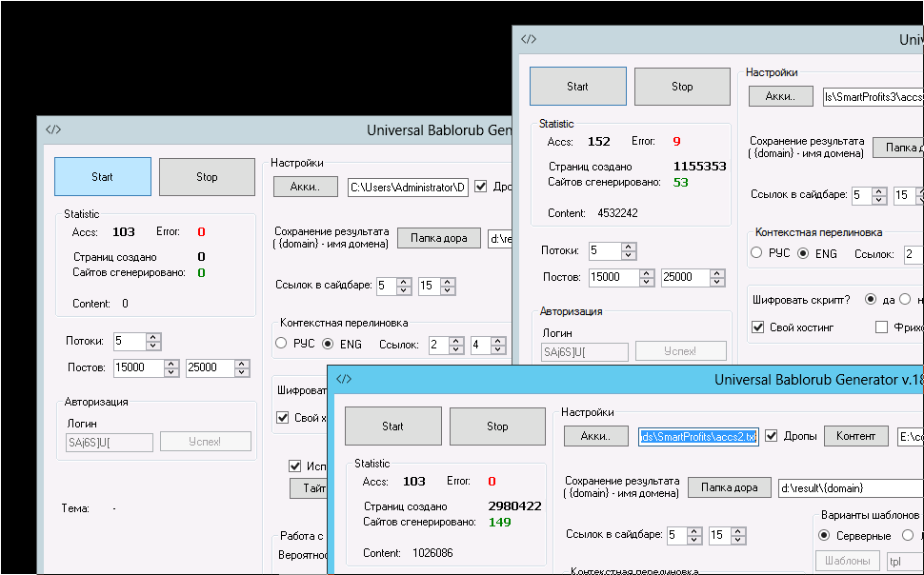
Task: Toggle the Фрихо checkbox in top-right window
Action: click(881, 327)
